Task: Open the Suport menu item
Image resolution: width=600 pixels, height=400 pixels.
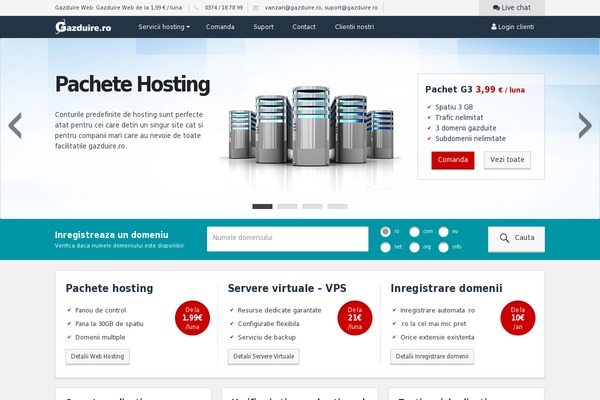Action: pyautogui.click(x=263, y=27)
